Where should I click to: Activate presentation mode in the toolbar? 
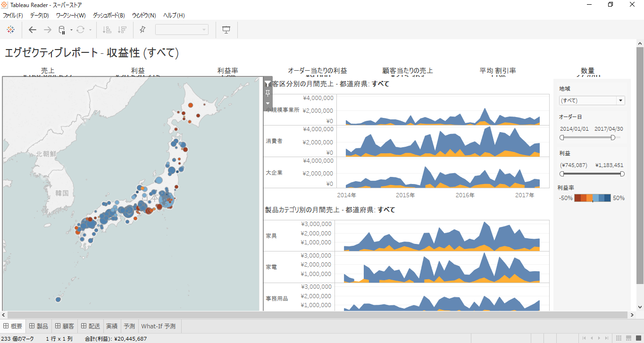pyautogui.click(x=226, y=29)
